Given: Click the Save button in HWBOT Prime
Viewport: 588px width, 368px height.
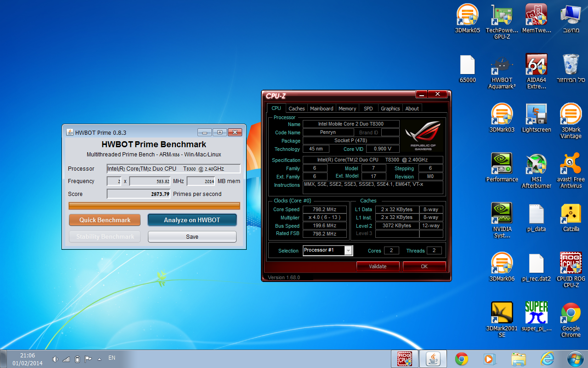Looking at the screenshot, I should 192,236.
